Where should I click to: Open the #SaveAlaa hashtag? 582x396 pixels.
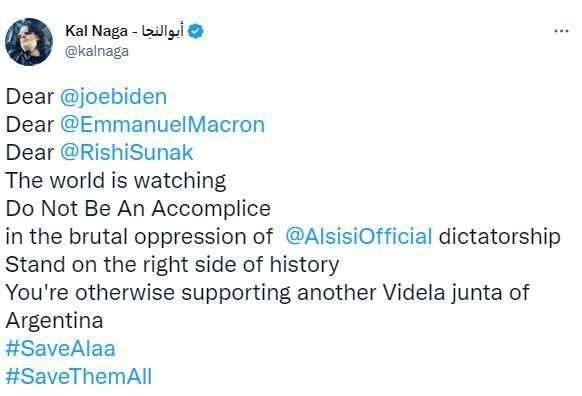(61, 349)
